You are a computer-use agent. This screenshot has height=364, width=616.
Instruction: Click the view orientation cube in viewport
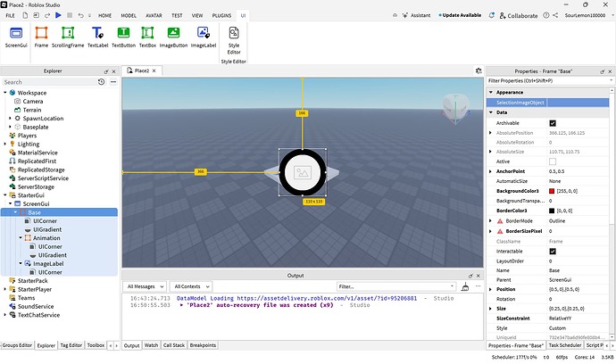click(x=455, y=108)
